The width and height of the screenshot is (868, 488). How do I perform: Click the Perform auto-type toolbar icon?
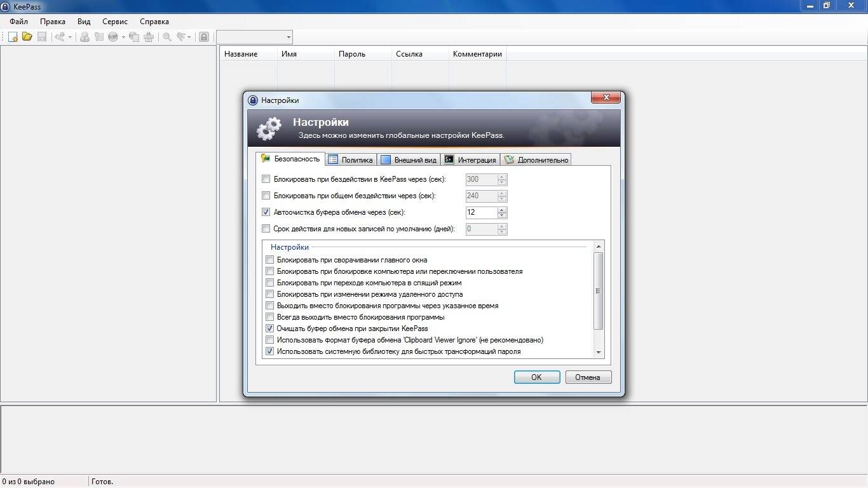(149, 37)
